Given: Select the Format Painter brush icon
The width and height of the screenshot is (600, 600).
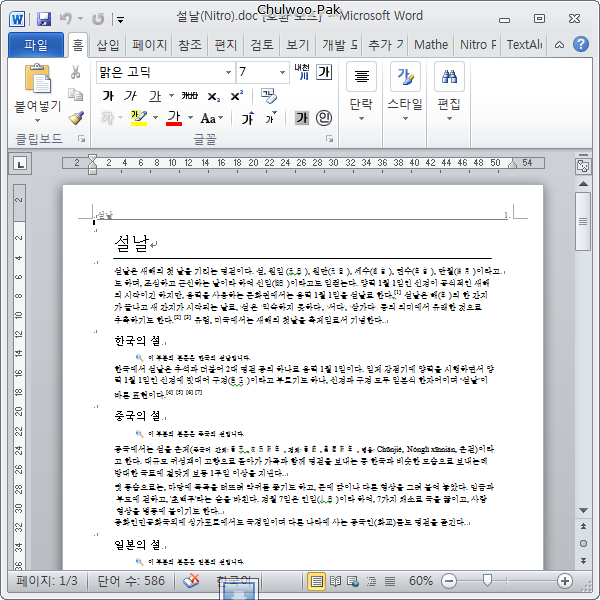Looking at the screenshot, I should [x=76, y=118].
